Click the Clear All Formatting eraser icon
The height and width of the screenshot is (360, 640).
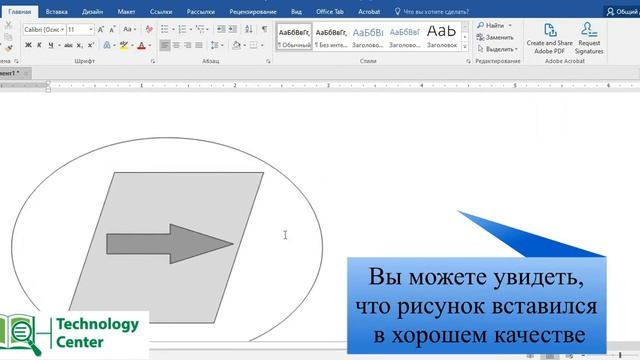(149, 29)
